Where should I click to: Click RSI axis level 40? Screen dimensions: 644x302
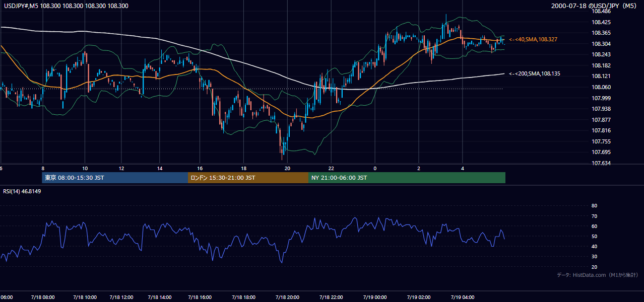pyautogui.click(x=594, y=246)
